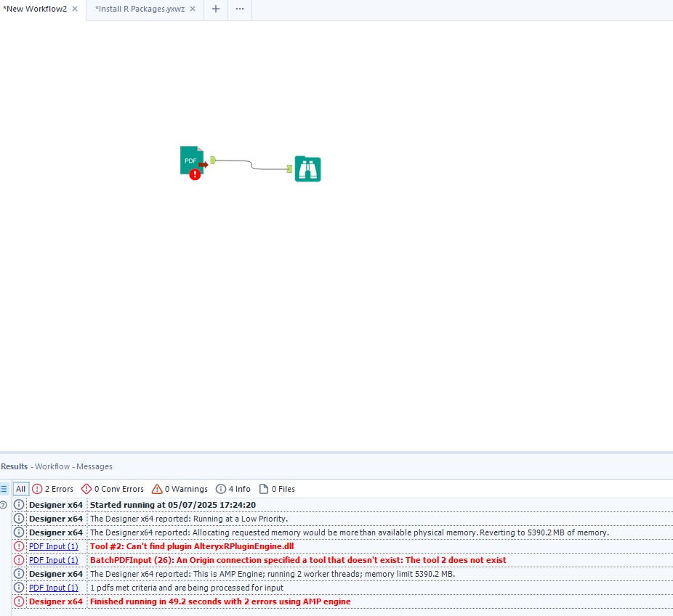Click the input anchor of the Browse tool
Screen dimensions: 673x616
[290, 169]
